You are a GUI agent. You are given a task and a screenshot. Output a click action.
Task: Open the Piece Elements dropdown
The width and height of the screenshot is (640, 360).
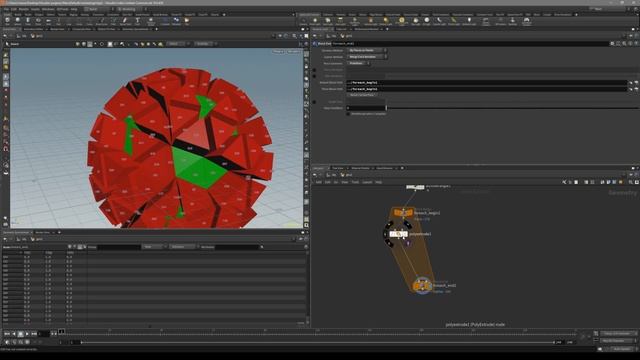point(358,63)
